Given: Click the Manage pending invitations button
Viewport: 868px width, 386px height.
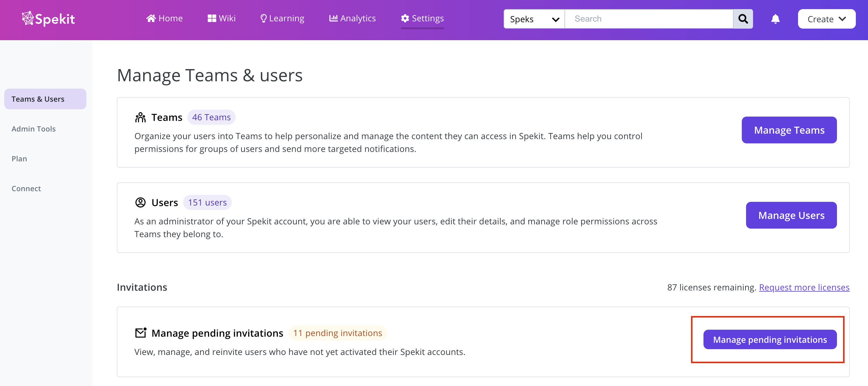Looking at the screenshot, I should click(770, 339).
